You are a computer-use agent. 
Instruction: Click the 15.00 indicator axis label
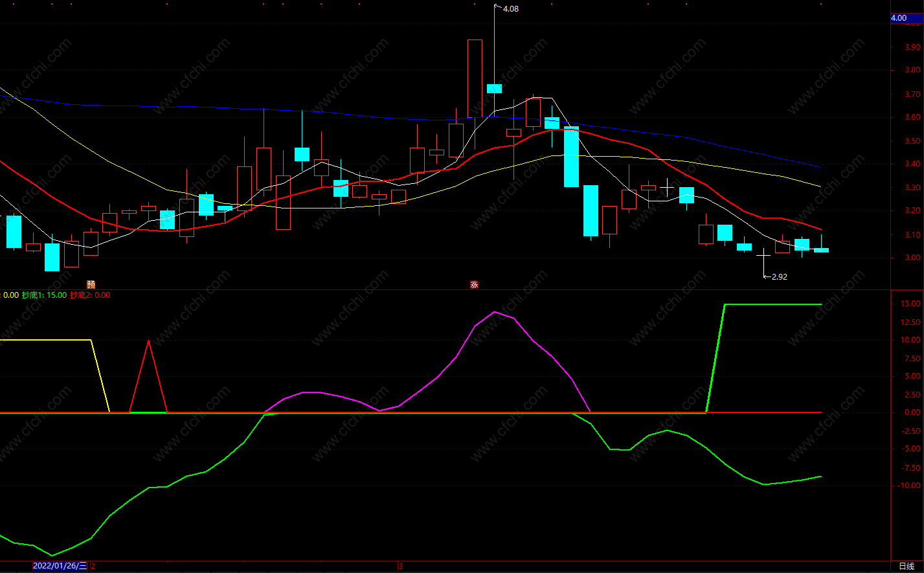[911, 304]
